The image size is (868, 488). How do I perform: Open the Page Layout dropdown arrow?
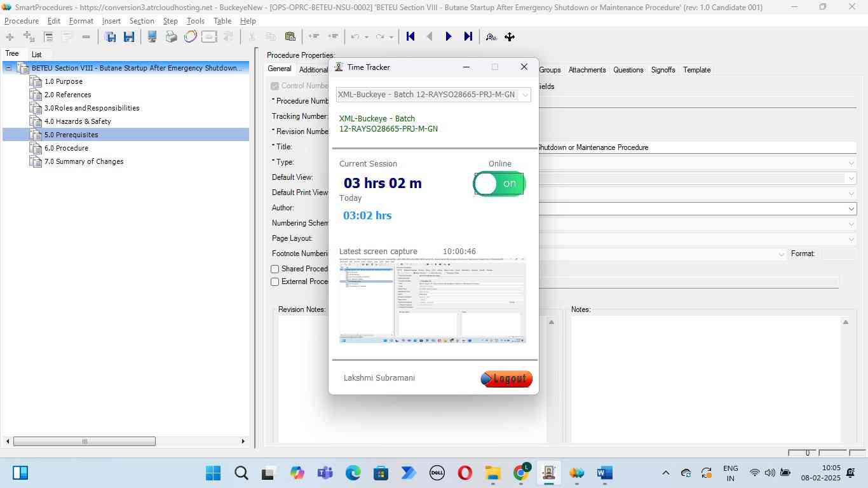coord(851,239)
